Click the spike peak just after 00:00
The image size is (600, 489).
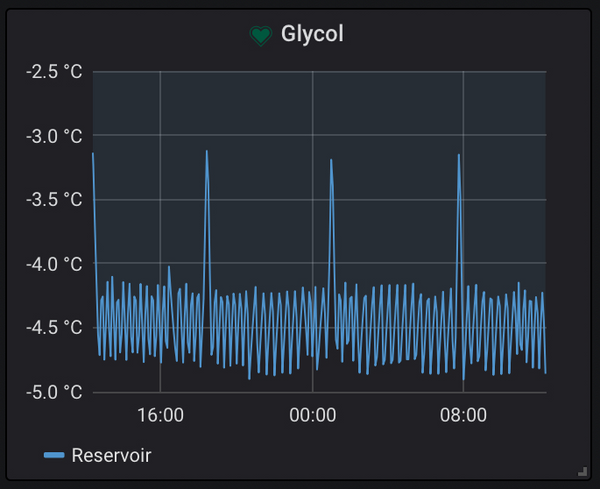pyautogui.click(x=331, y=161)
